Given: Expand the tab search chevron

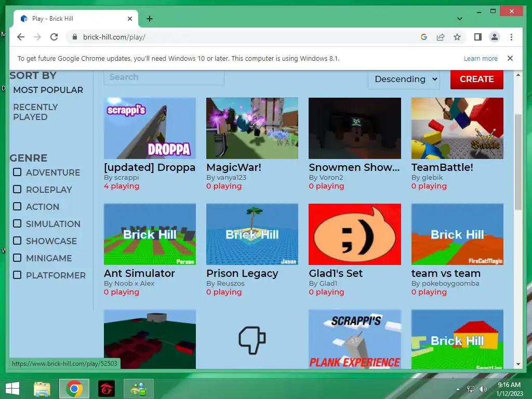Looking at the screenshot, I should (x=460, y=19).
